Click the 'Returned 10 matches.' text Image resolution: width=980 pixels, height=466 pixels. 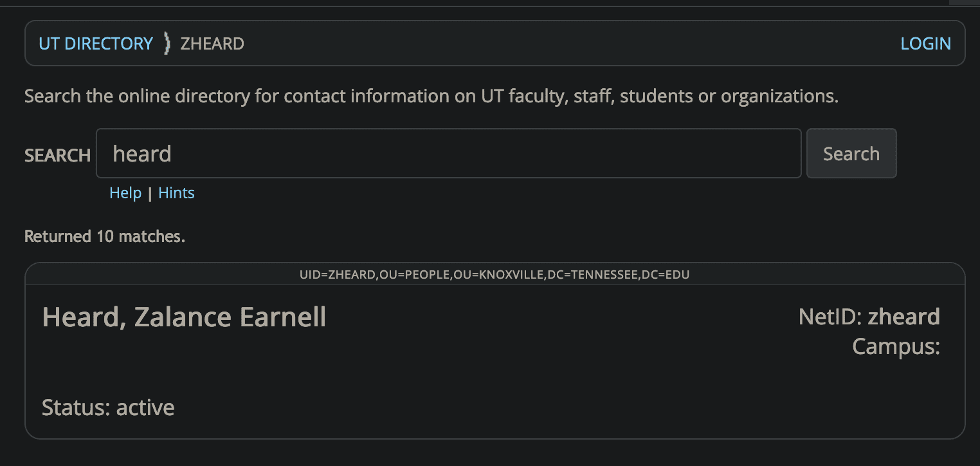click(x=105, y=237)
